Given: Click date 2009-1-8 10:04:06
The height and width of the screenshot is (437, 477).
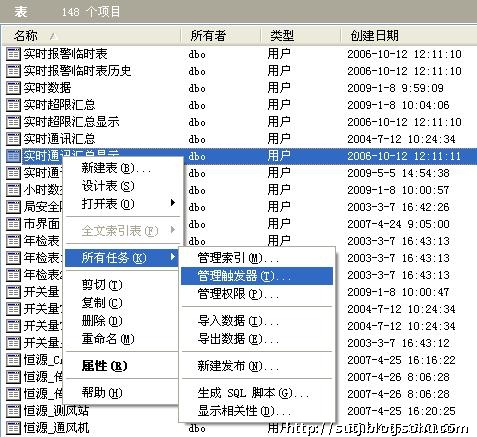Looking at the screenshot, I should tap(399, 105).
